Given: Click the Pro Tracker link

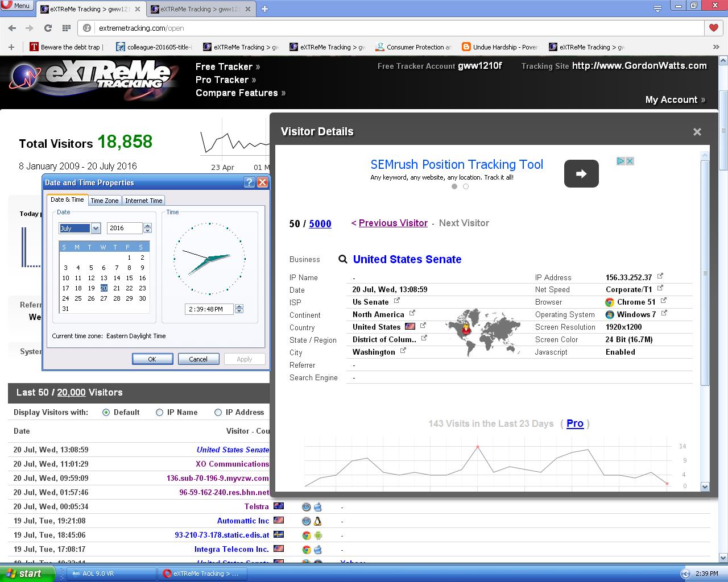Looking at the screenshot, I should click(x=226, y=80).
